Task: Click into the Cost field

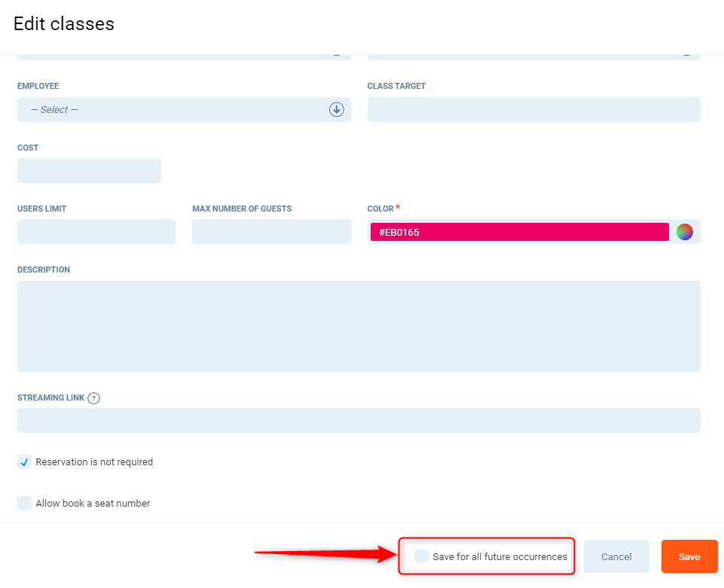Action: click(89, 171)
